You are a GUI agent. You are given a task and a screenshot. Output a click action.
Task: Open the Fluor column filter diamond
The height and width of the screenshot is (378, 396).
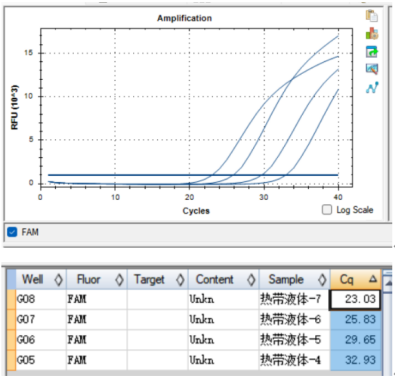tap(119, 280)
